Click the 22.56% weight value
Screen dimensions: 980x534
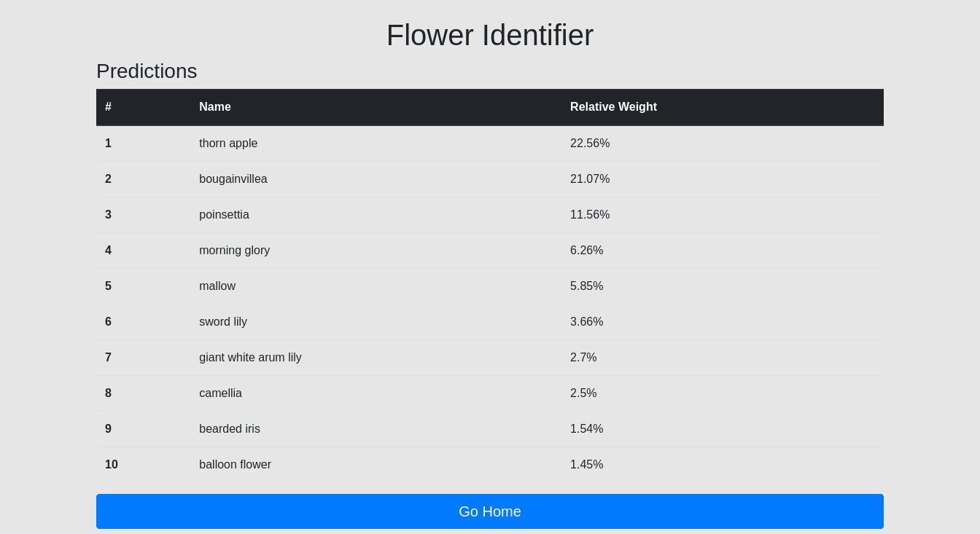[x=590, y=144]
